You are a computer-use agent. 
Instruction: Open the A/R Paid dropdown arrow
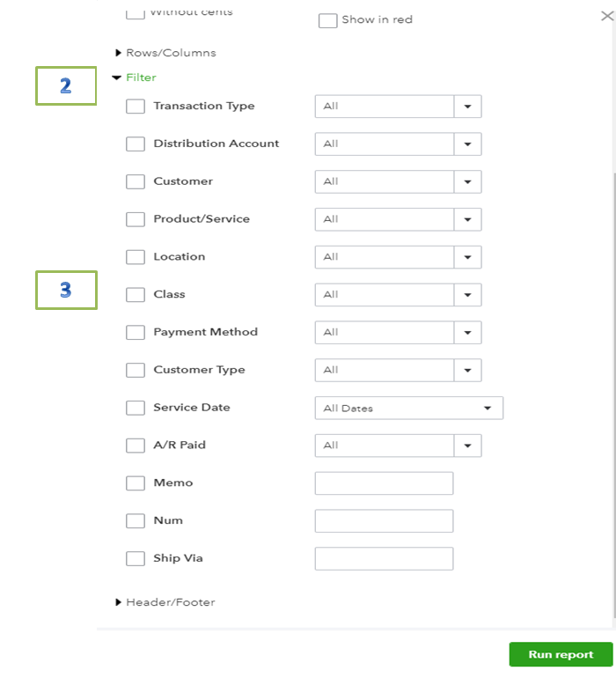click(468, 446)
